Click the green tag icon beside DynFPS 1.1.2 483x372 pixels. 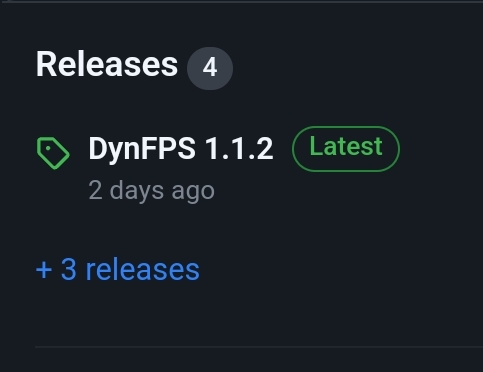click(53, 153)
